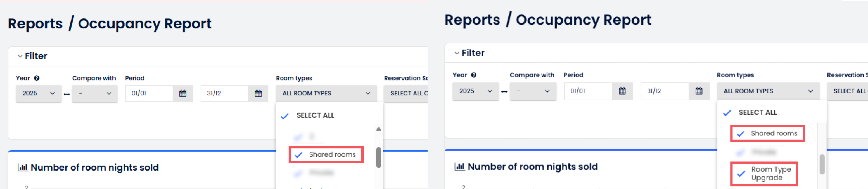
Task: Toggle 'SELECT ALL' checkmark in right room types list
Action: click(727, 113)
